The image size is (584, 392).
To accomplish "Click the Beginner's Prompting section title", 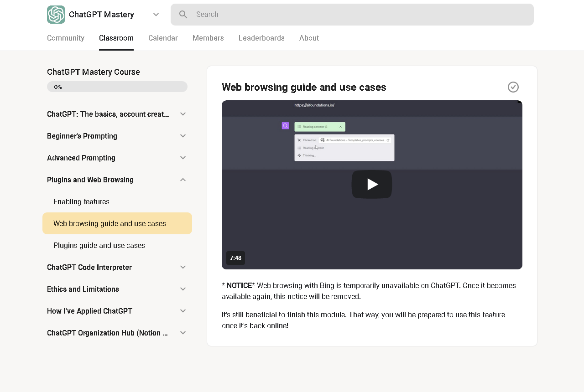I will tap(82, 136).
